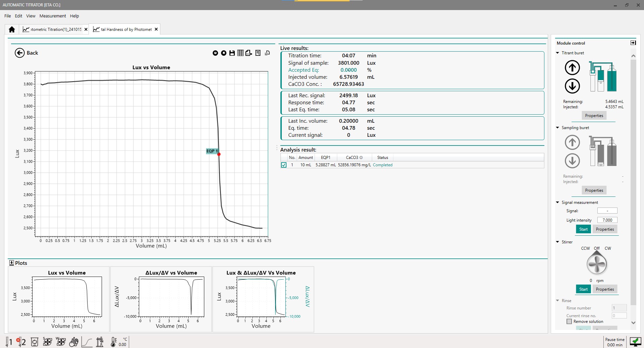The height and width of the screenshot is (348, 644).
Task: Click the Back button
Action: (x=26, y=53)
